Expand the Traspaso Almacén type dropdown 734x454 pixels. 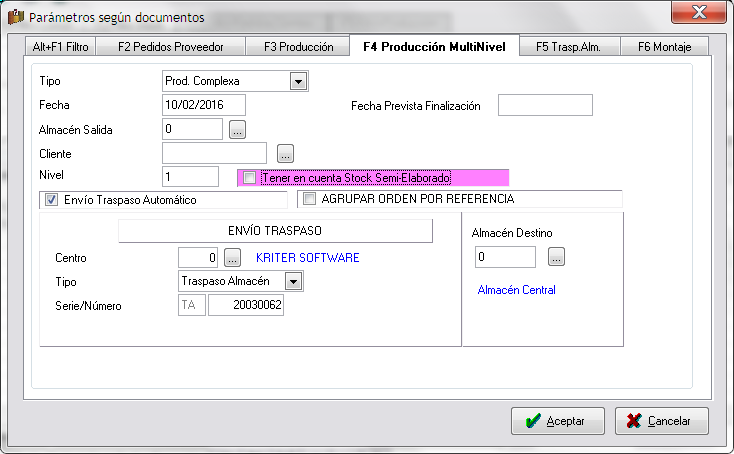294,282
